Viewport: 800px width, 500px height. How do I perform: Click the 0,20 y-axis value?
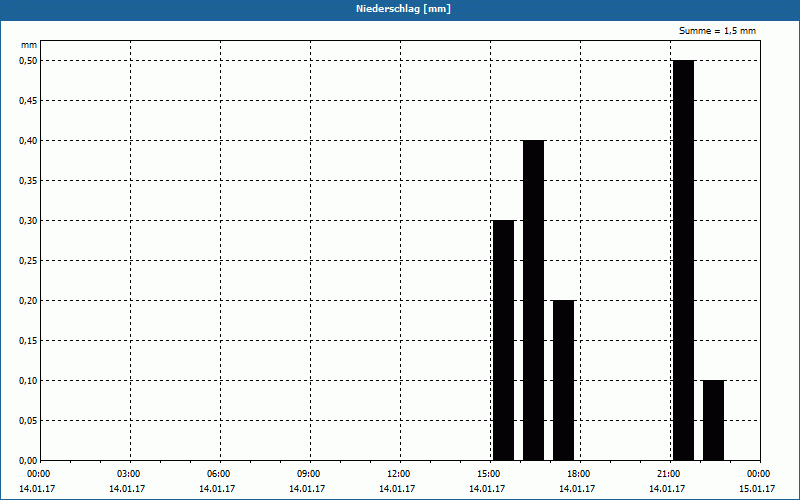pos(28,301)
